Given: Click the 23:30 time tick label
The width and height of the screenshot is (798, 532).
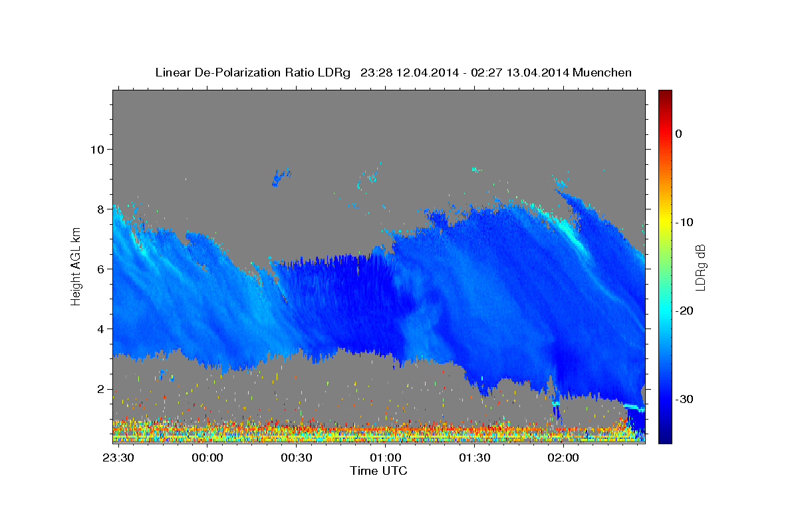Looking at the screenshot, I should pyautogui.click(x=118, y=458).
